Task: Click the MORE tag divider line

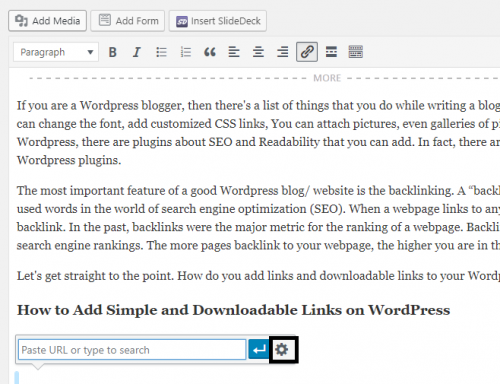Action: pos(263,78)
